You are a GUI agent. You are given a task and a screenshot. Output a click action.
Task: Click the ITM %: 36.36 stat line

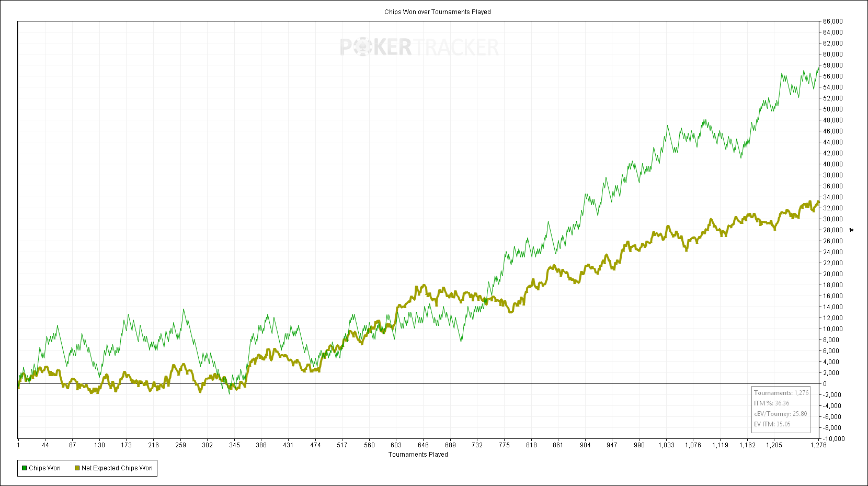(x=771, y=403)
